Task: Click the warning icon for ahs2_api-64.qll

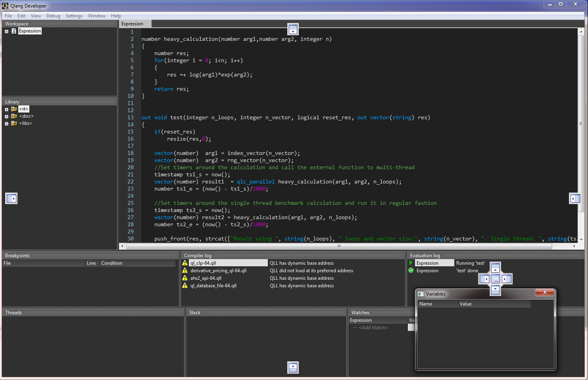Action: [x=185, y=278]
